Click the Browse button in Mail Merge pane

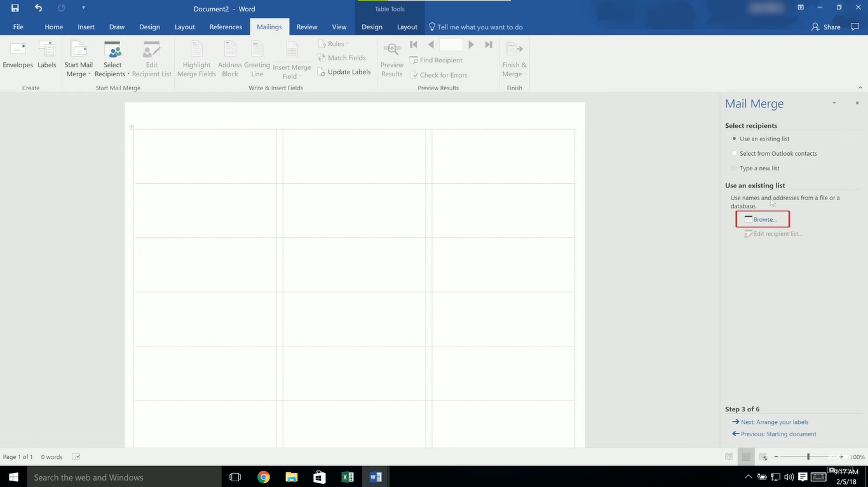coord(763,219)
